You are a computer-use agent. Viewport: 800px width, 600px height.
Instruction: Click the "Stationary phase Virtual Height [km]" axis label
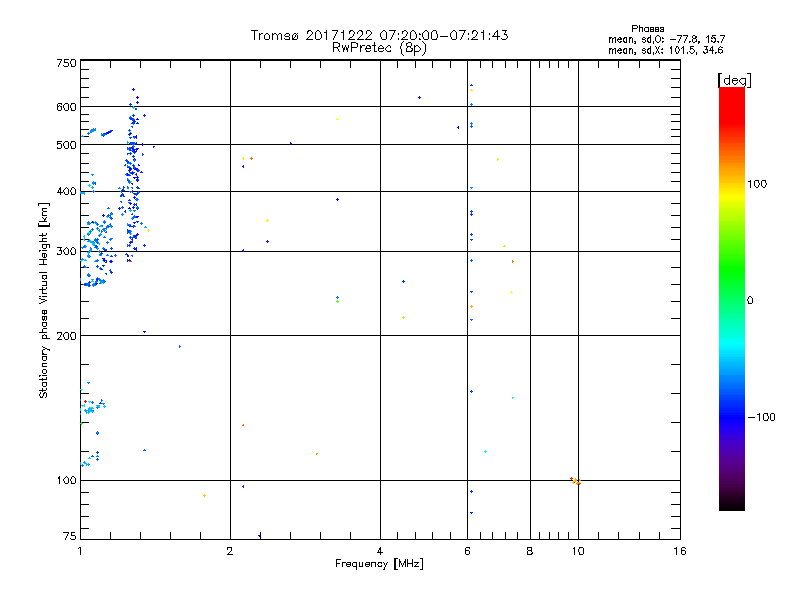pyautogui.click(x=44, y=300)
